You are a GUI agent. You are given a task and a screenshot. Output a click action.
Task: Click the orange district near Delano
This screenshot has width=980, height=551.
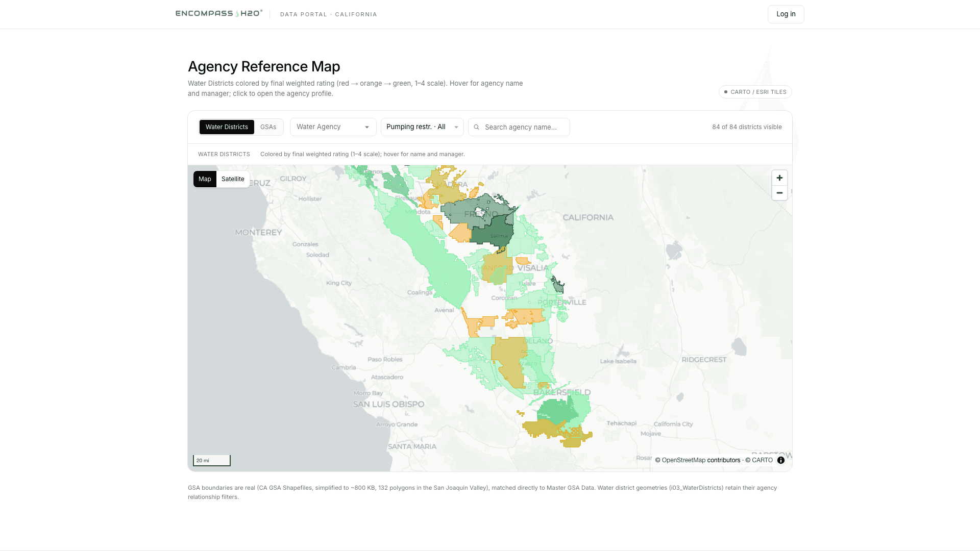click(x=528, y=316)
